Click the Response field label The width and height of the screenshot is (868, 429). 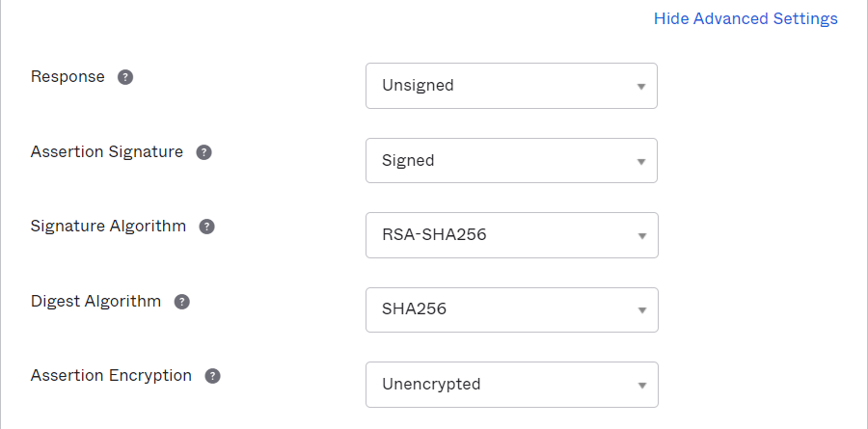click(68, 76)
